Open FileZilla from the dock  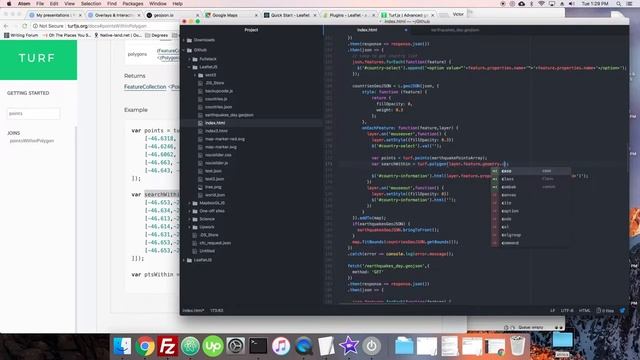pyautogui.click(x=168, y=346)
